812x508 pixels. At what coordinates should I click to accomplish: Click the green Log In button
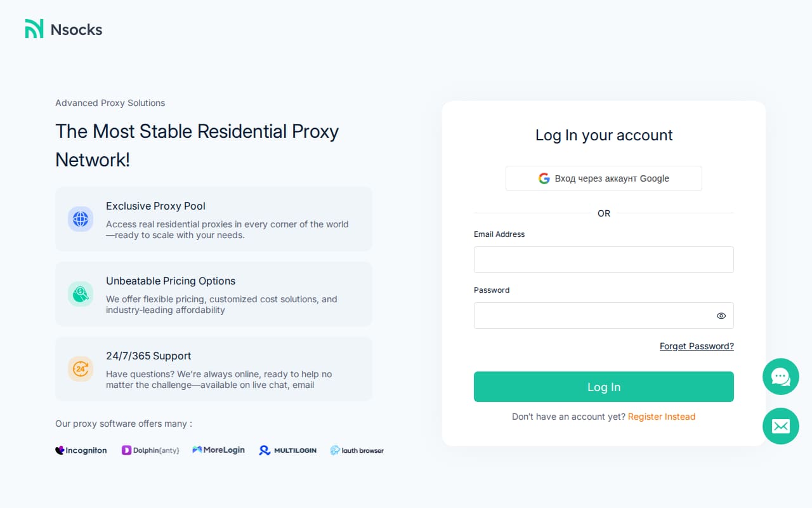[x=604, y=387]
